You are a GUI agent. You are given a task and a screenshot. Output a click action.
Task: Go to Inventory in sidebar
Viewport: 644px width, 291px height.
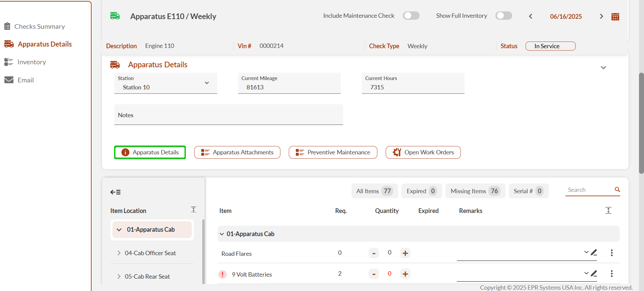[32, 62]
